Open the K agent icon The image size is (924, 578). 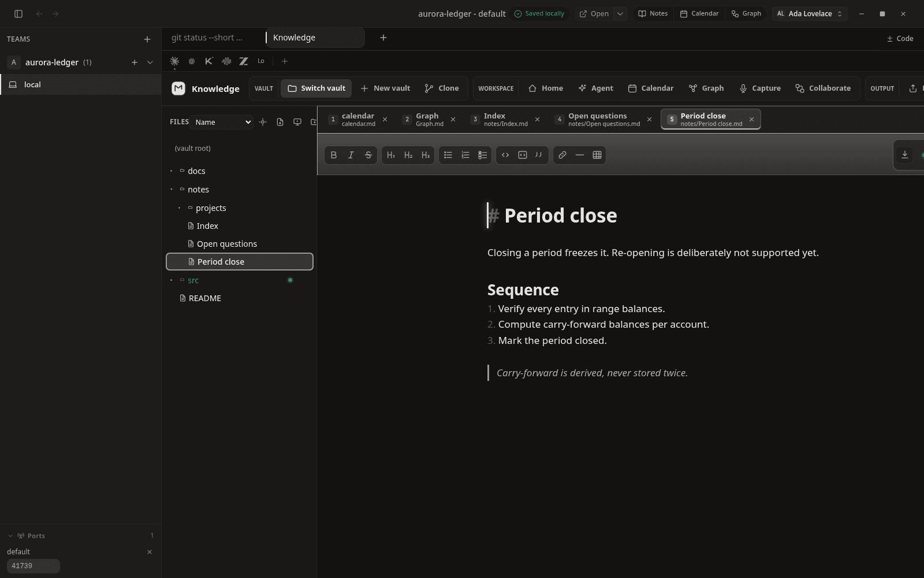point(209,61)
